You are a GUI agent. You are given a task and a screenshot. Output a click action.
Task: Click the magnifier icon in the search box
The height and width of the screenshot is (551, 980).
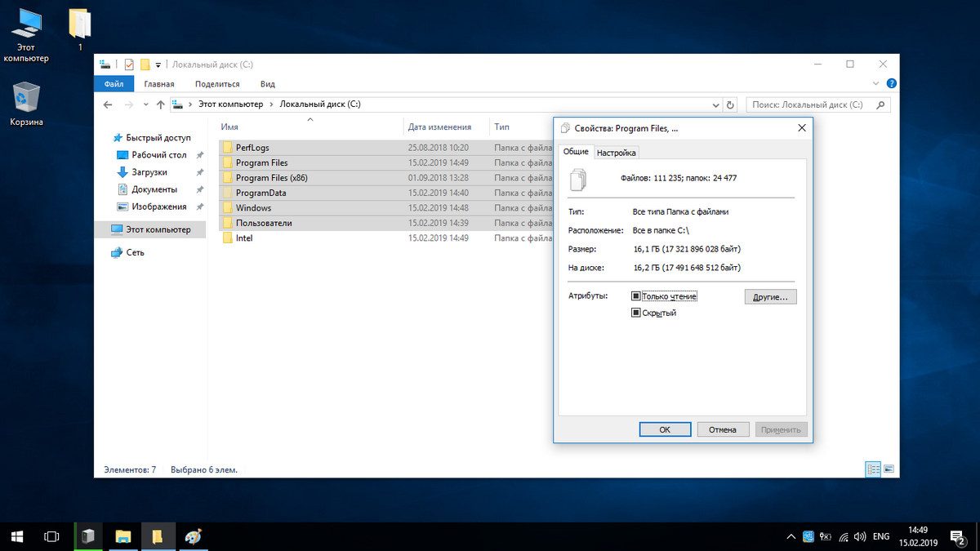[880, 104]
